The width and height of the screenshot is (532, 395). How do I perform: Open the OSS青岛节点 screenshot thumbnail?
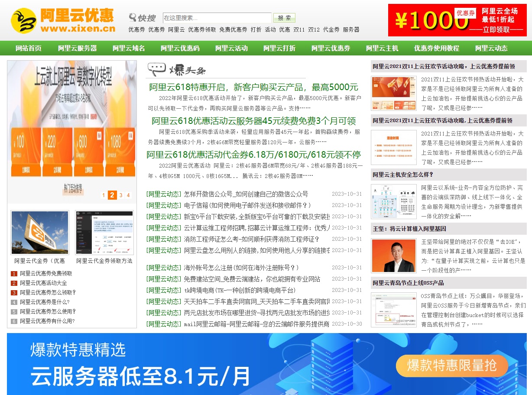394,310
